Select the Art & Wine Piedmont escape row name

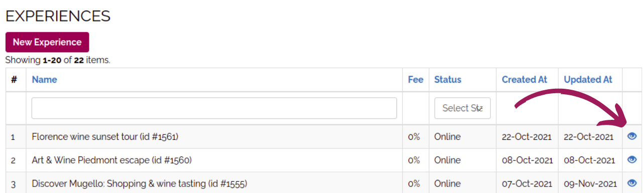111,160
